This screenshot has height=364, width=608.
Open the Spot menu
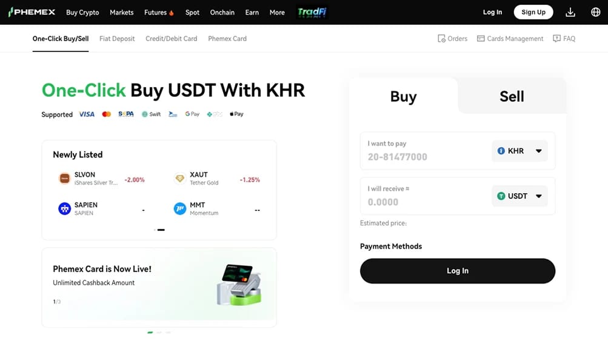click(x=192, y=12)
